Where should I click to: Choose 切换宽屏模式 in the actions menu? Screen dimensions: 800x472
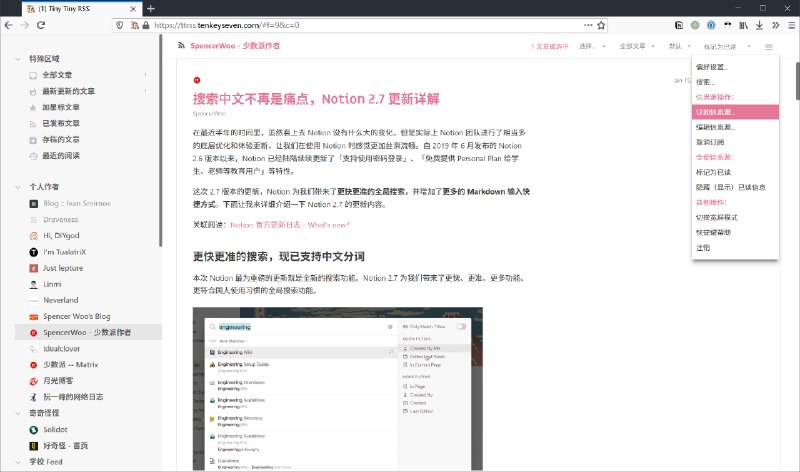(x=715, y=217)
